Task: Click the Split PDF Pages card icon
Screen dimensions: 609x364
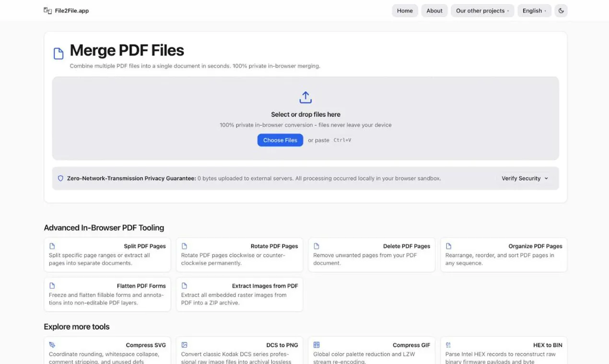Action: (x=52, y=246)
